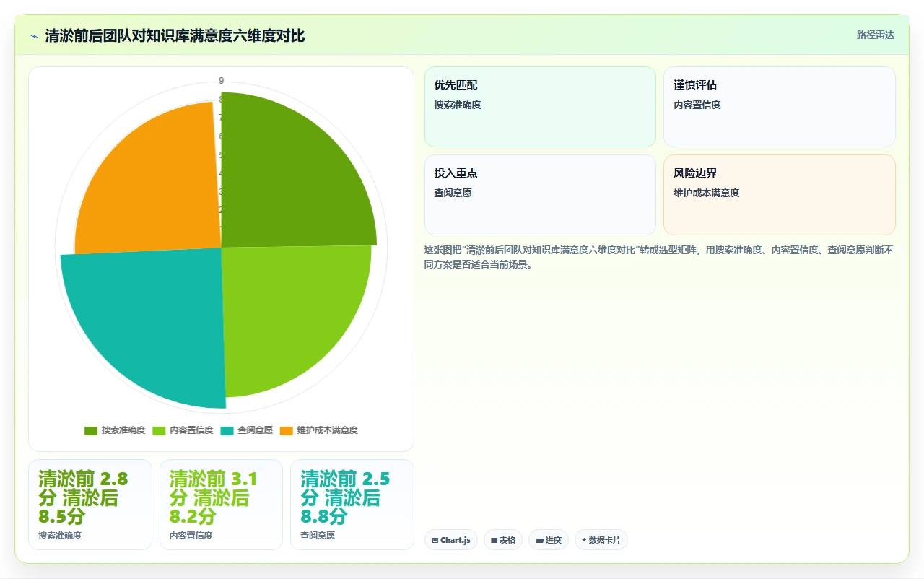Click the 进度 chip icon

(x=540, y=540)
